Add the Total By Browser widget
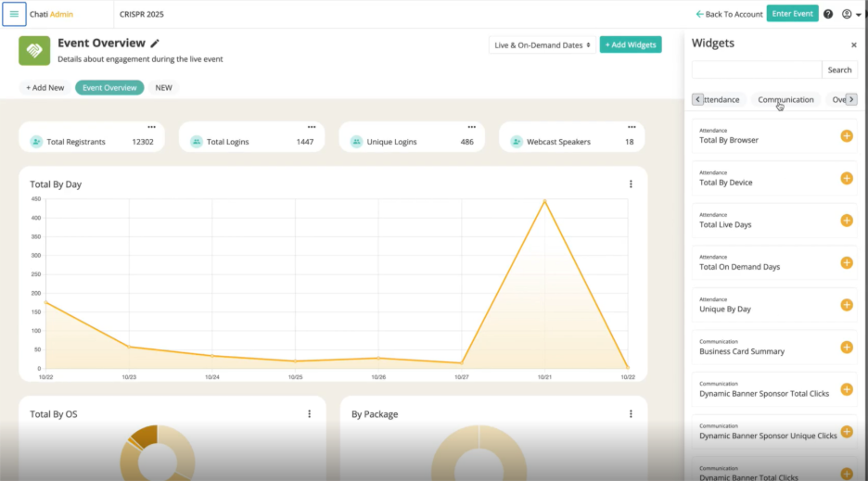868x481 pixels. pyautogui.click(x=846, y=136)
